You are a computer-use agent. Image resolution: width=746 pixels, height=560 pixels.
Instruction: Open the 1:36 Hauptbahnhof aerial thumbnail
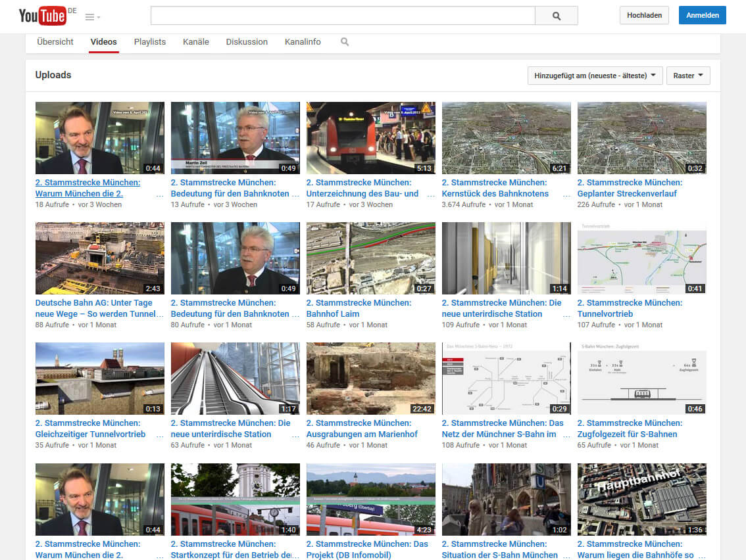642,499
